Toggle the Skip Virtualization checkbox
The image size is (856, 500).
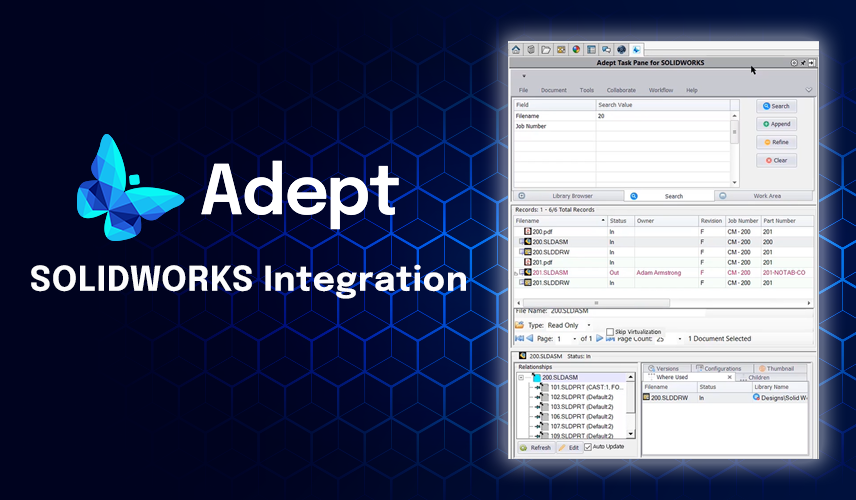pyautogui.click(x=610, y=331)
